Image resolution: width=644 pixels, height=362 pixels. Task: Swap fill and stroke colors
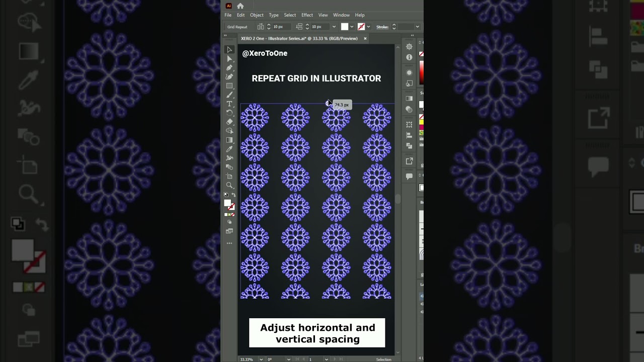tap(233, 195)
